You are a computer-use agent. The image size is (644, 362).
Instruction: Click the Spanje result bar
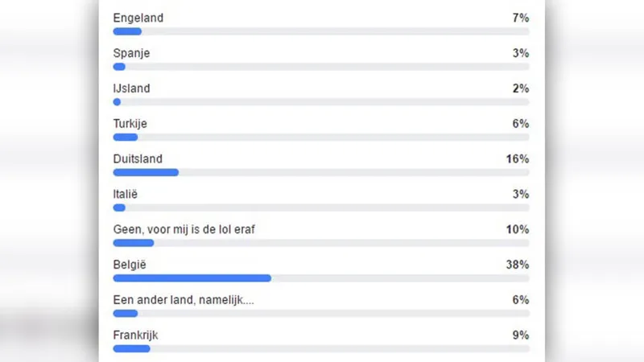[x=321, y=67]
